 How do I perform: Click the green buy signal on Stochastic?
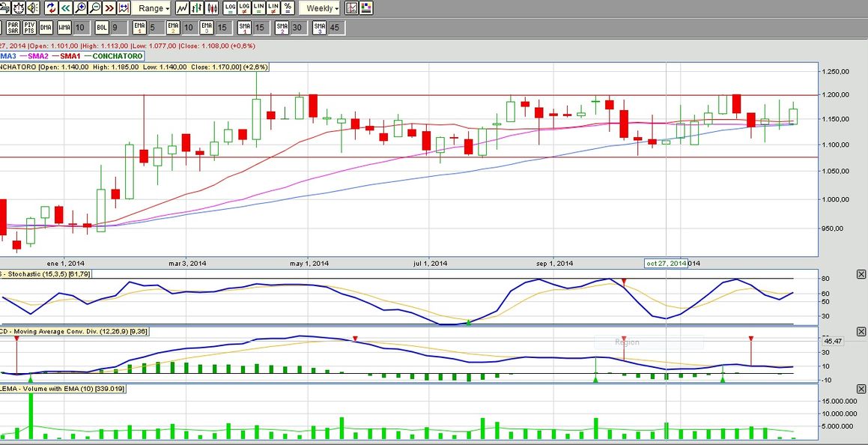pos(469,322)
